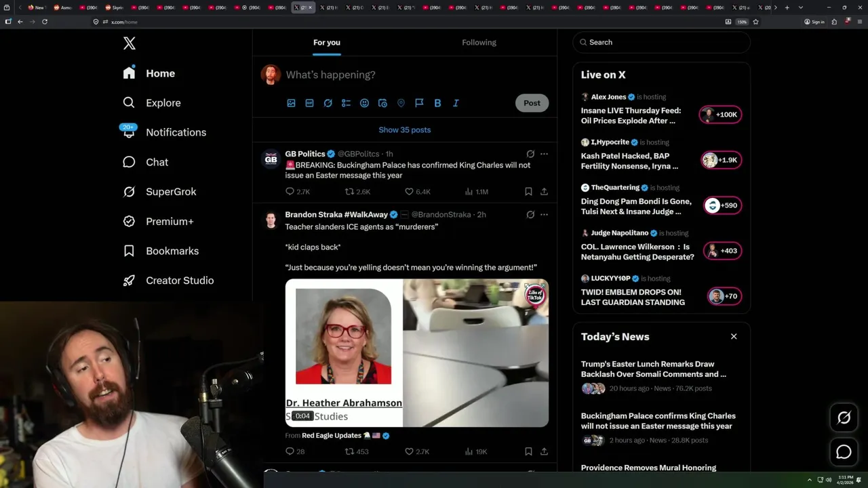
Task: Open Explore from the sidebar
Action: [x=152, y=103]
